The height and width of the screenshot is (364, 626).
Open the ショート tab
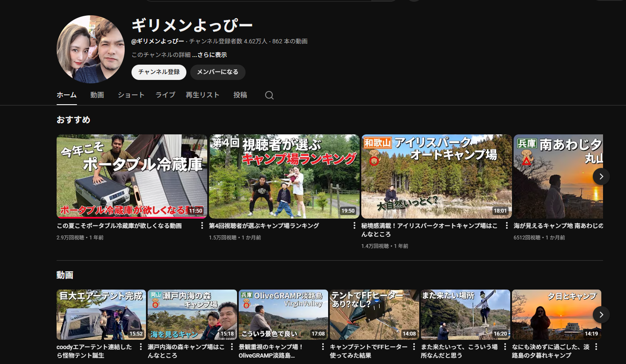tap(131, 95)
